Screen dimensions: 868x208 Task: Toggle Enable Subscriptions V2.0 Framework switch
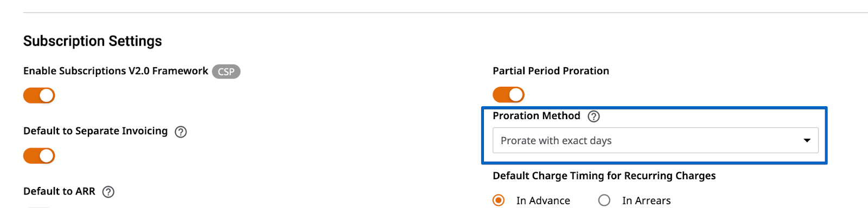click(x=39, y=95)
